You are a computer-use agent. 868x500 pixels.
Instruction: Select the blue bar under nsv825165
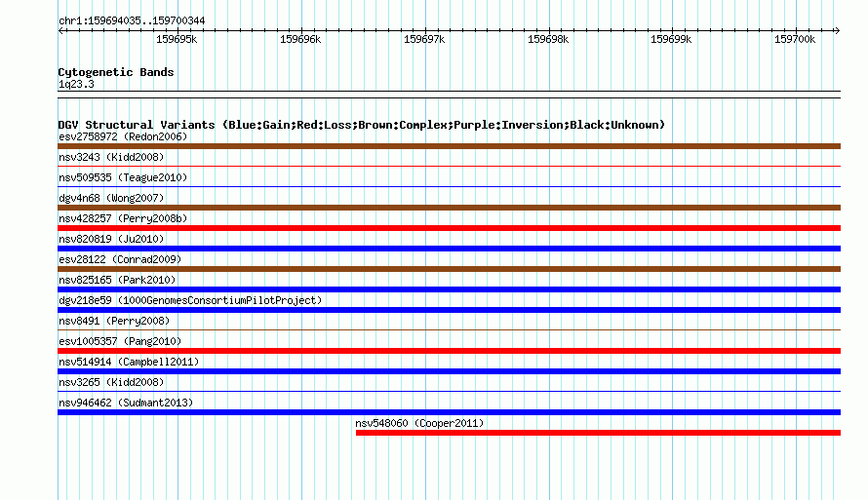point(449,289)
